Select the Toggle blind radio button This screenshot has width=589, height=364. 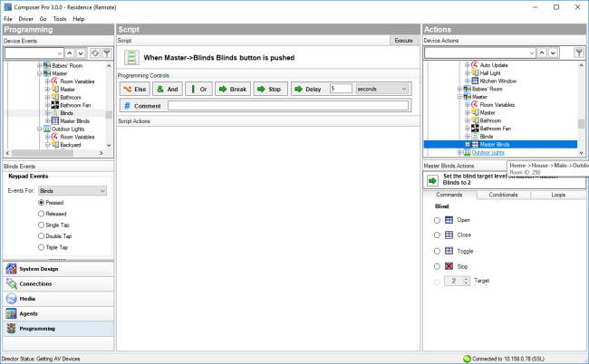437,251
